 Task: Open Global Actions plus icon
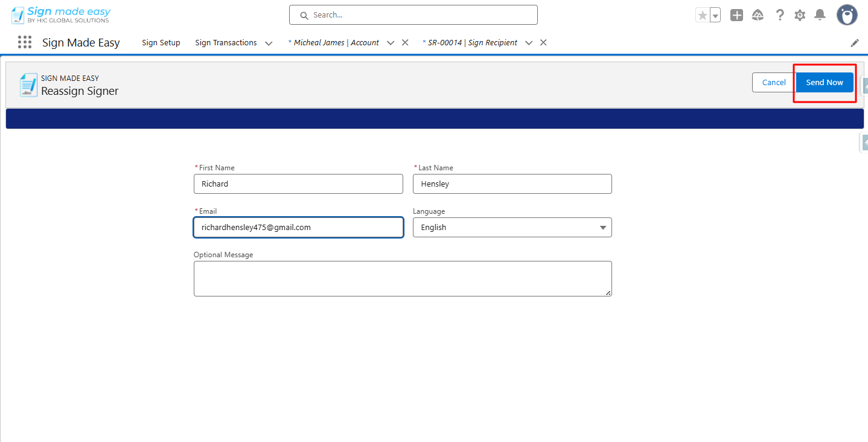click(x=736, y=15)
